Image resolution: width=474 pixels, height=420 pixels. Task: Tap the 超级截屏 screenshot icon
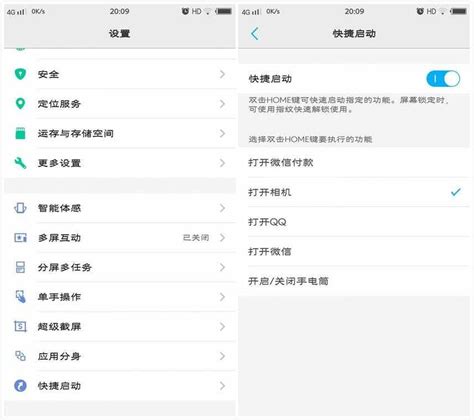[x=20, y=326]
